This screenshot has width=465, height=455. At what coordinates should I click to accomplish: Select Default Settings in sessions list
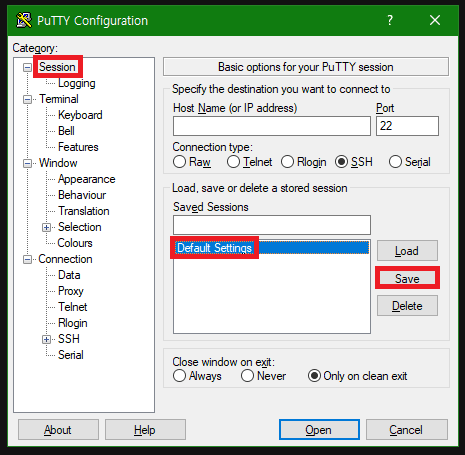point(272,248)
